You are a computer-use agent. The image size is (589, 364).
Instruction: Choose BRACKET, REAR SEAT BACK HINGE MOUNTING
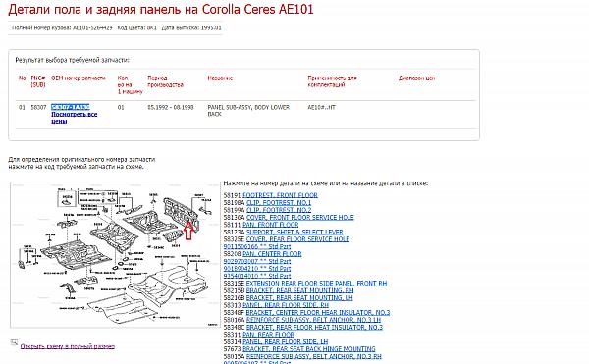(309, 349)
